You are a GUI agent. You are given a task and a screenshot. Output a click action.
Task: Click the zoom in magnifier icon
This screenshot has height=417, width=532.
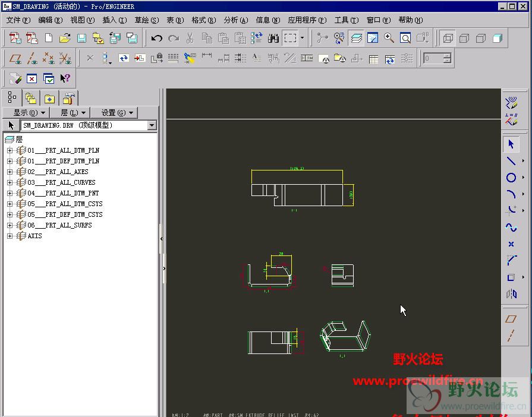(x=389, y=38)
